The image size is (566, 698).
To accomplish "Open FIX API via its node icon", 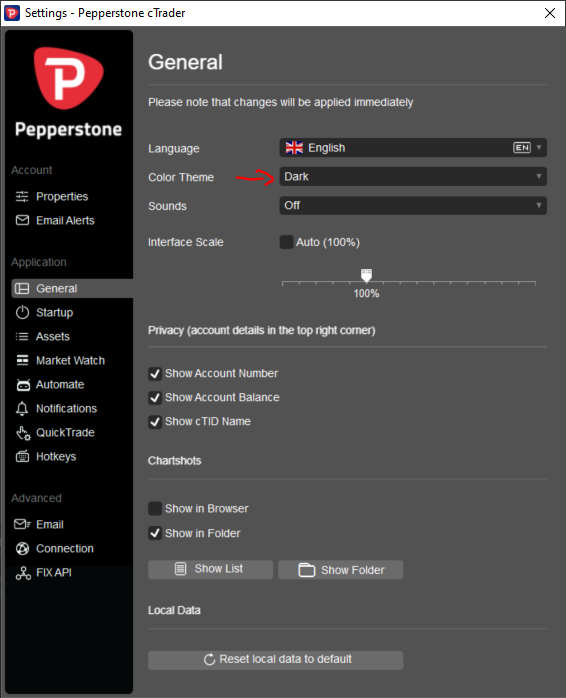I will 23,572.
